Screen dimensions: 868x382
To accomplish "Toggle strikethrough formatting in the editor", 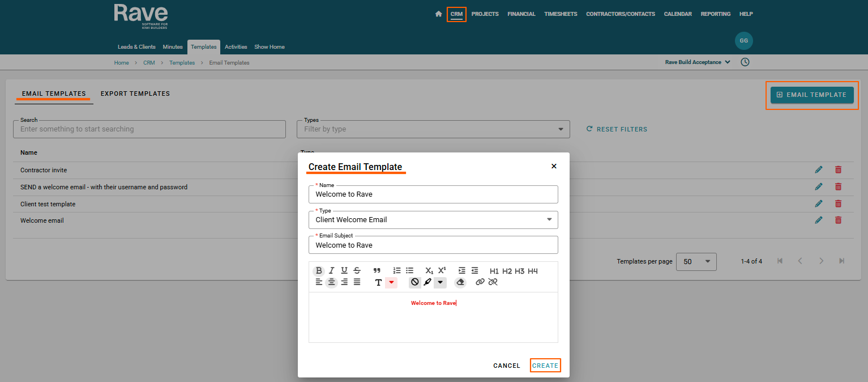I will click(357, 271).
